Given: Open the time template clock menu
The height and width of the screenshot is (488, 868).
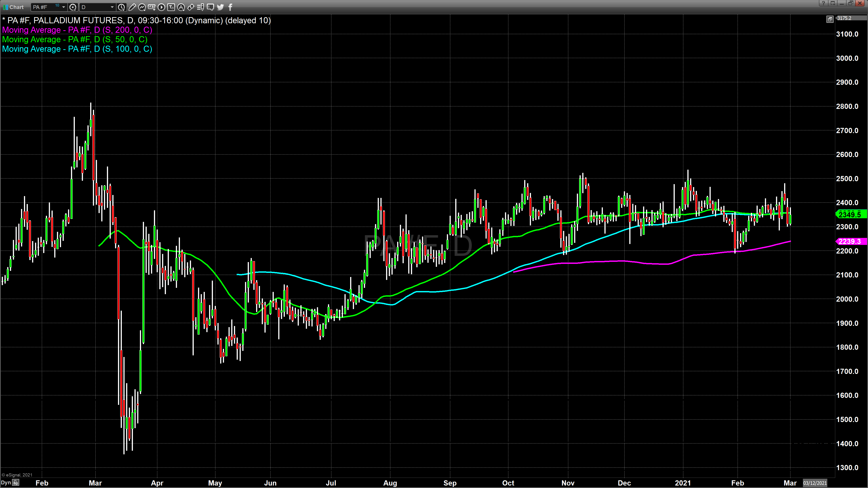Looking at the screenshot, I should 122,7.
